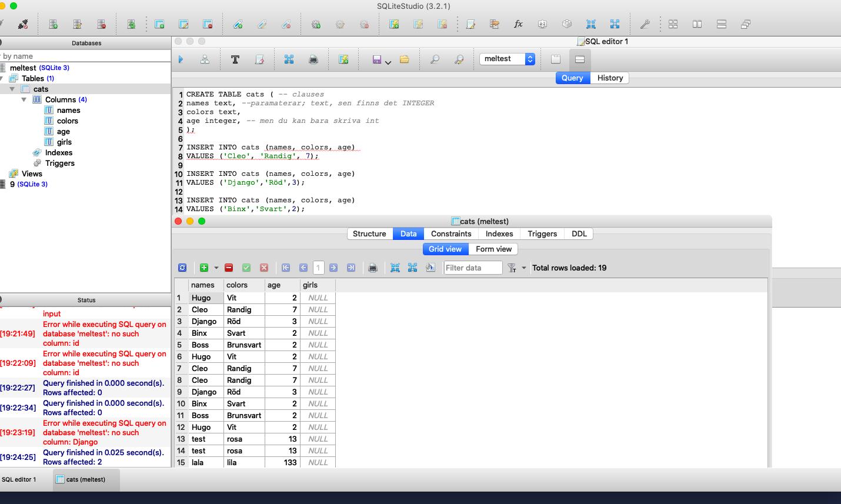This screenshot has width=841, height=504.
Task: Switch to Grid view
Action: click(x=445, y=249)
